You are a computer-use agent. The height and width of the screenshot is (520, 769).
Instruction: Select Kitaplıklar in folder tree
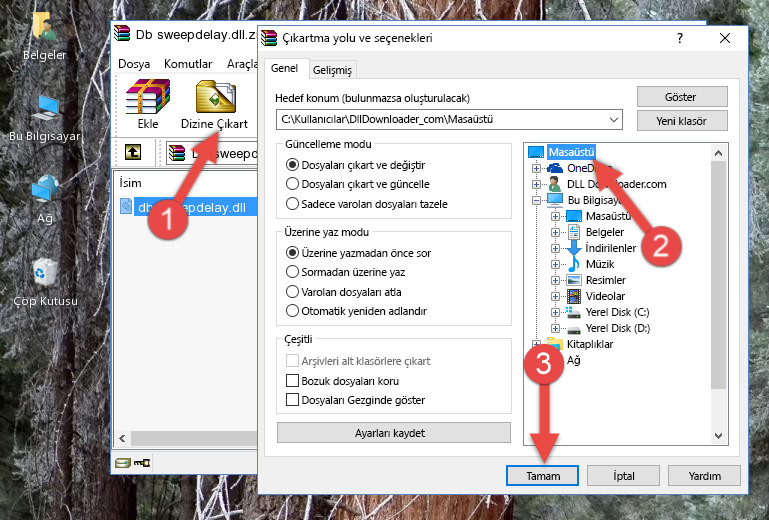tap(590, 344)
